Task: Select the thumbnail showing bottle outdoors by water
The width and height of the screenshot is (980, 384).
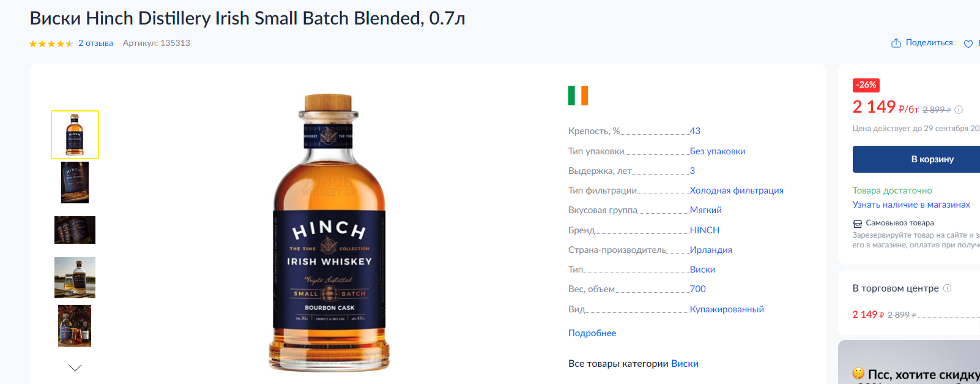Action: point(75,277)
